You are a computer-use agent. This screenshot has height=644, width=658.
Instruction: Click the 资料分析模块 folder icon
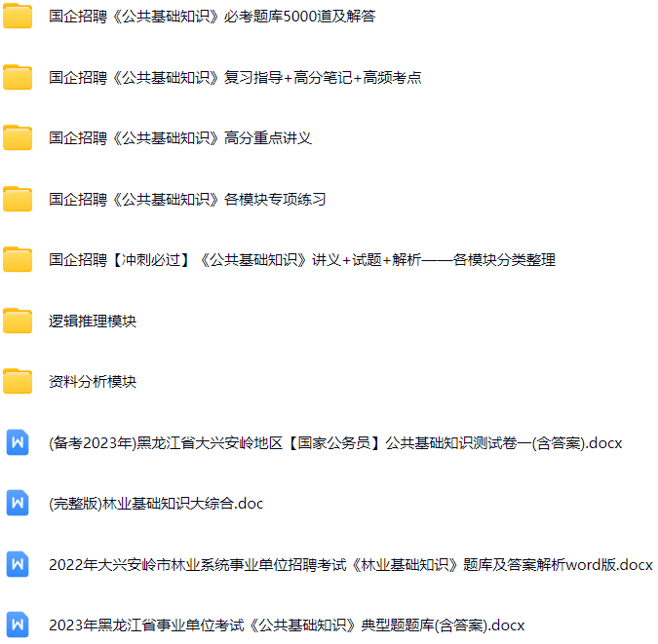point(18,382)
